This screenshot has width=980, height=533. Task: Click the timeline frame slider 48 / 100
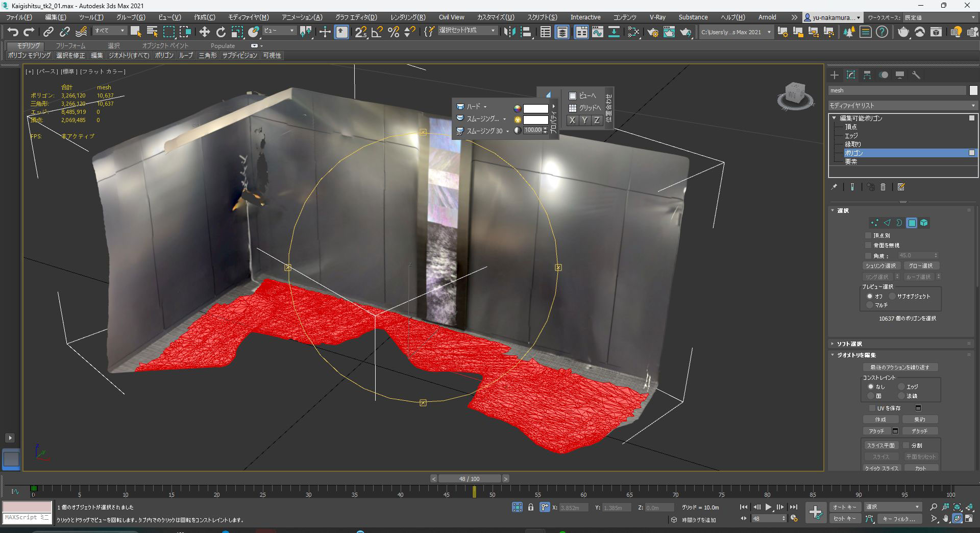(x=470, y=479)
